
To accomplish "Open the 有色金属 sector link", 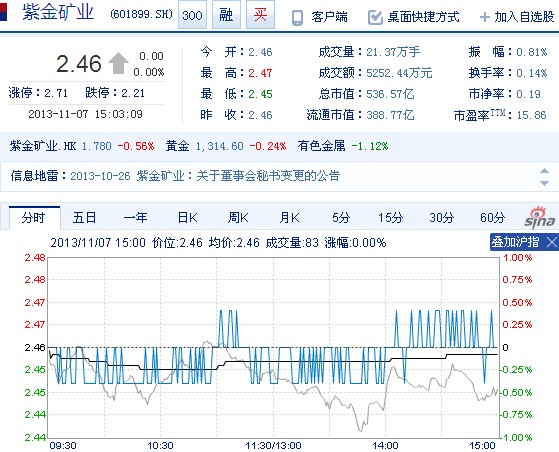I will [x=321, y=146].
